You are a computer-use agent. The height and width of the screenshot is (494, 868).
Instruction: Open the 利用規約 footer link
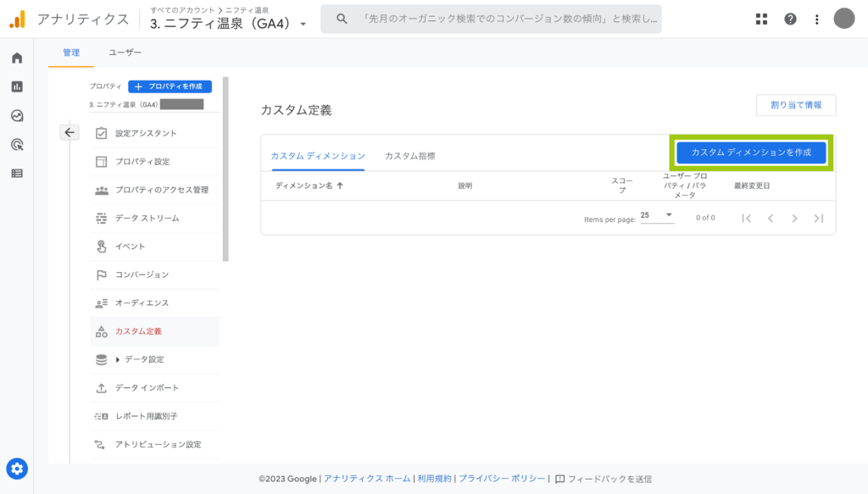tap(435, 479)
